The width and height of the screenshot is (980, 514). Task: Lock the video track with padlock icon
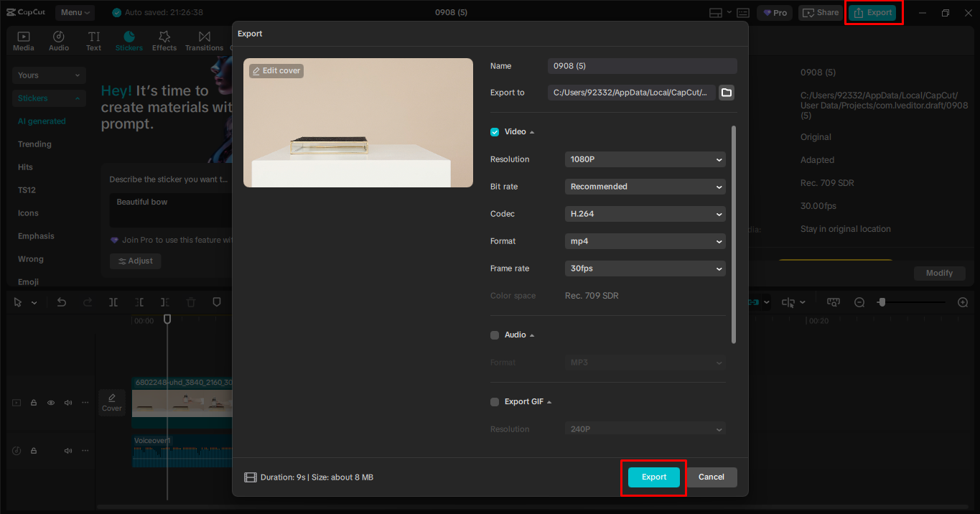[x=34, y=403]
